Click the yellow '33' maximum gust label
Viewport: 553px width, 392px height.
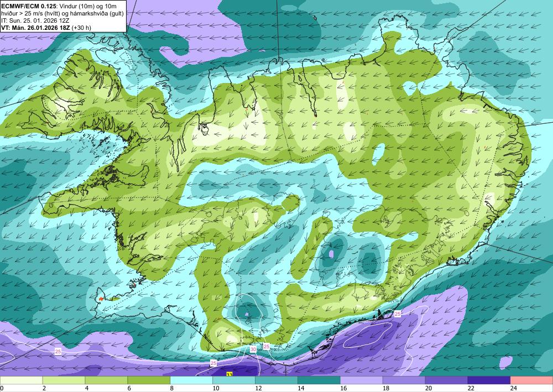[229, 374]
